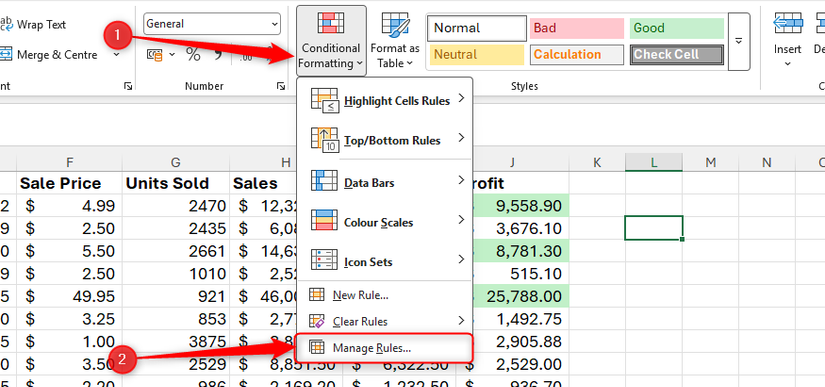Viewport: 825px width, 387px height.
Task: Click the Colour Scales icon
Action: click(324, 220)
